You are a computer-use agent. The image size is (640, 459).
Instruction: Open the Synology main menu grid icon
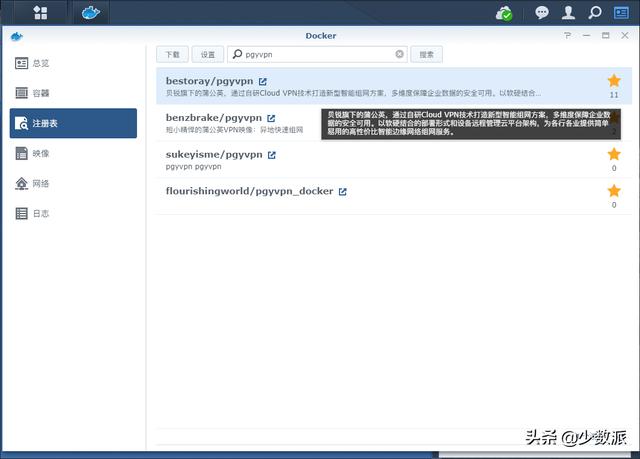click(40, 13)
